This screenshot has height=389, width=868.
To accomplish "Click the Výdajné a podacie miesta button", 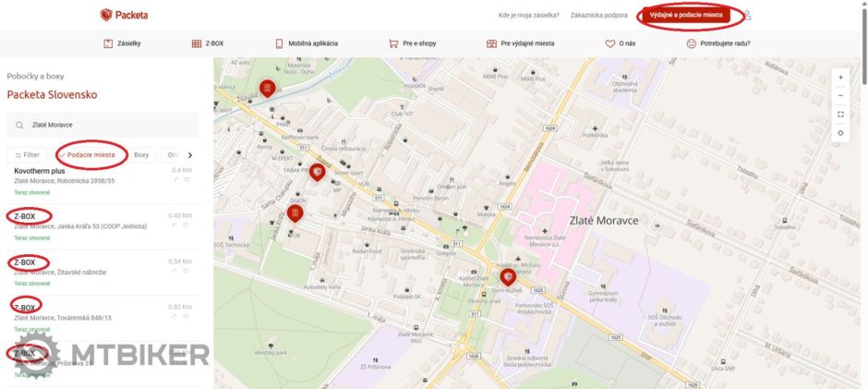I will coord(688,15).
